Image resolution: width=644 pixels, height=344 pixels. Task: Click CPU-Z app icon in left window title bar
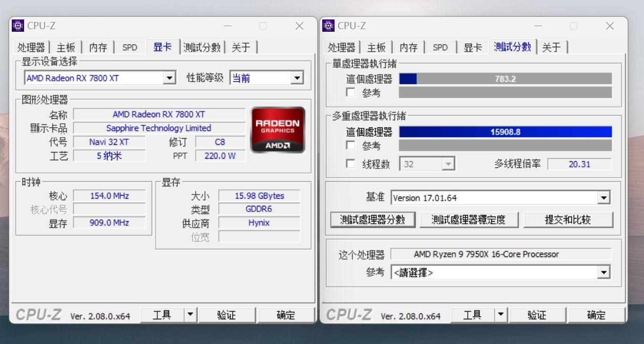coord(18,26)
